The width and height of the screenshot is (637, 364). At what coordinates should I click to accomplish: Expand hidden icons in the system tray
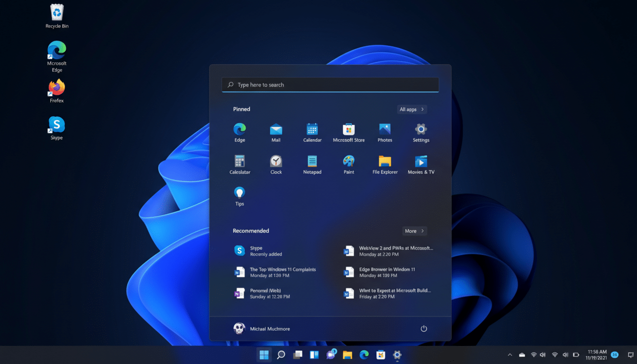click(x=510, y=354)
